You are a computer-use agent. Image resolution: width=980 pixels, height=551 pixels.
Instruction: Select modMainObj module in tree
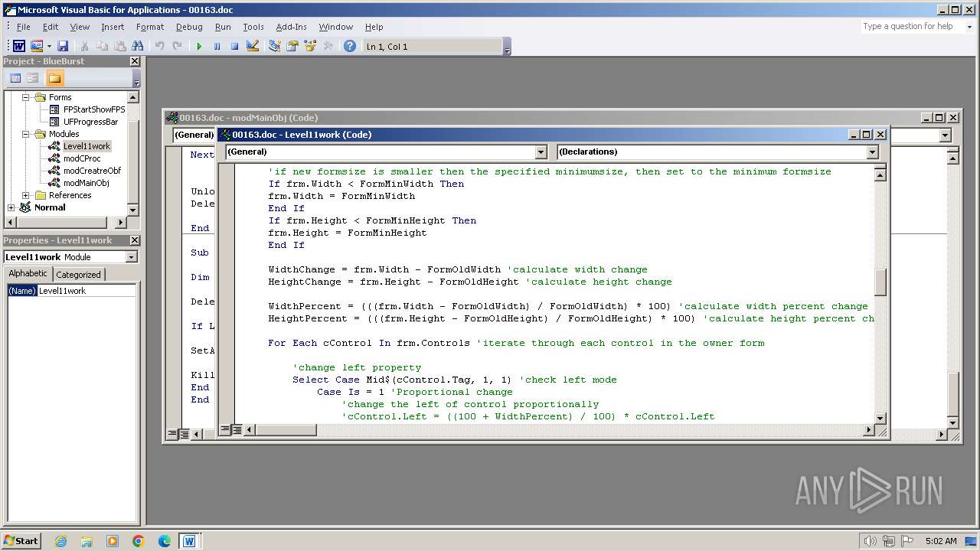tap(86, 183)
